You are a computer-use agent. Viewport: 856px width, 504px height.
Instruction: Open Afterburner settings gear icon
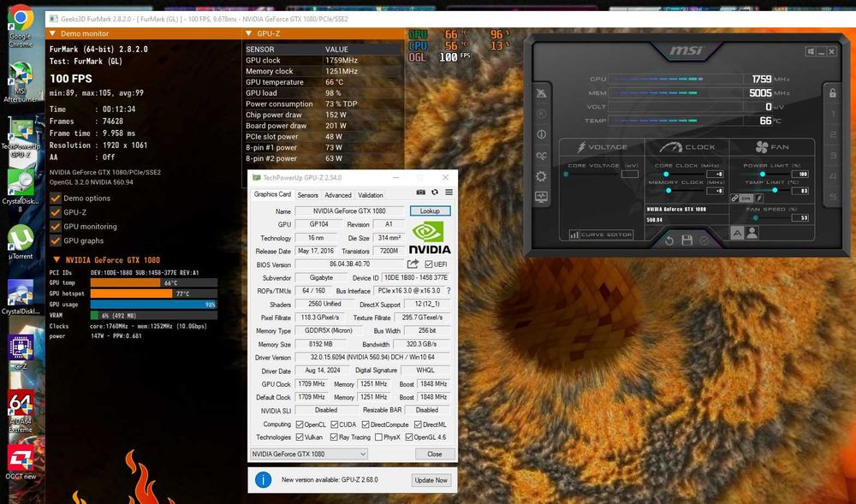point(542,176)
